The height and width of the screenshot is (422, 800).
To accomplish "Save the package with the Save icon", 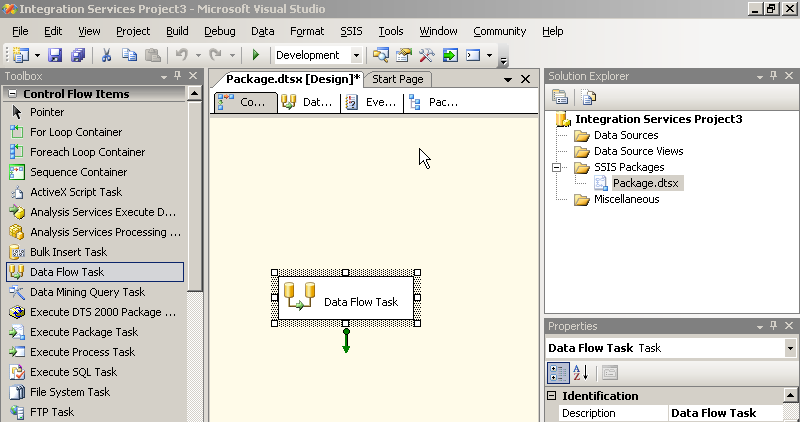I will coord(55,55).
